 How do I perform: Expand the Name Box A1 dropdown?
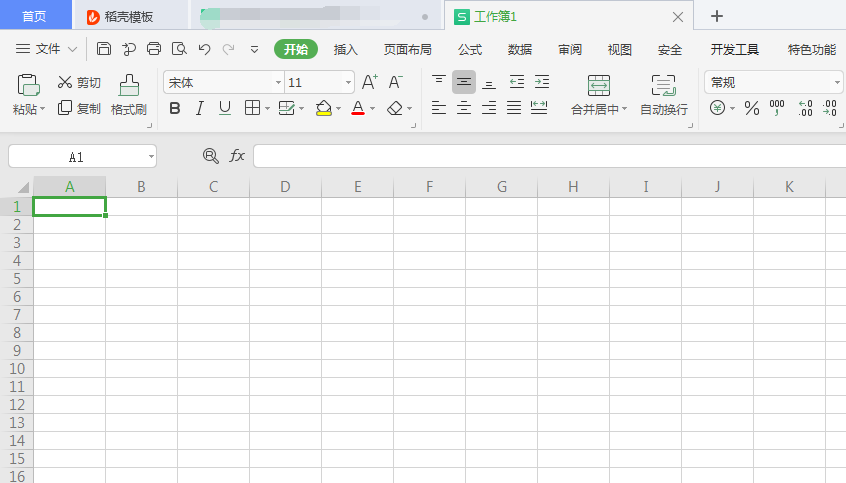point(151,157)
